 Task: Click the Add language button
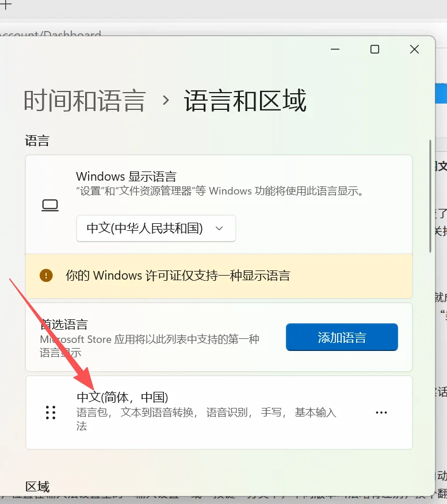[x=342, y=337]
